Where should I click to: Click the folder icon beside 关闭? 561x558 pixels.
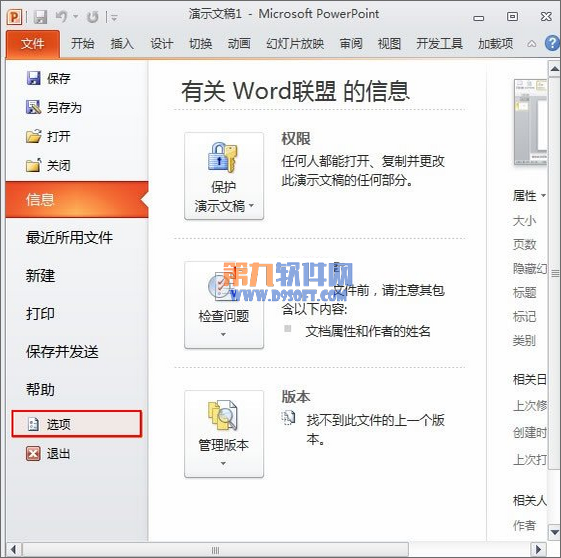point(34,165)
